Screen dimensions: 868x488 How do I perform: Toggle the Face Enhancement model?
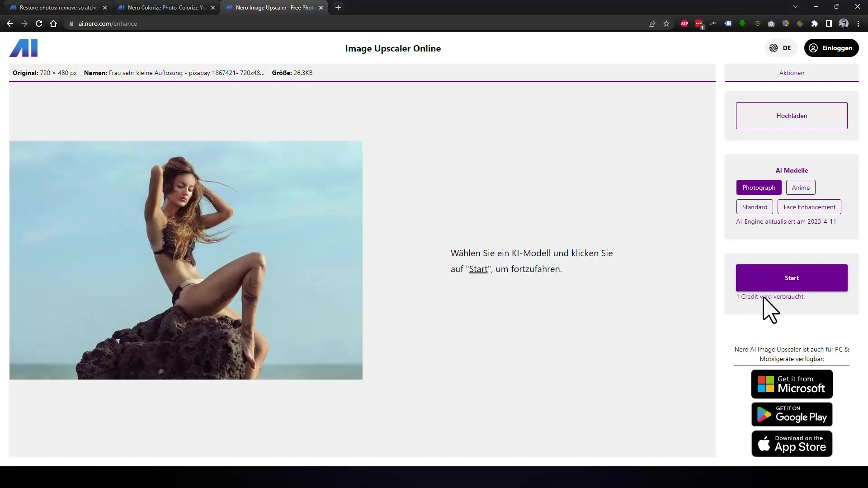click(x=810, y=207)
